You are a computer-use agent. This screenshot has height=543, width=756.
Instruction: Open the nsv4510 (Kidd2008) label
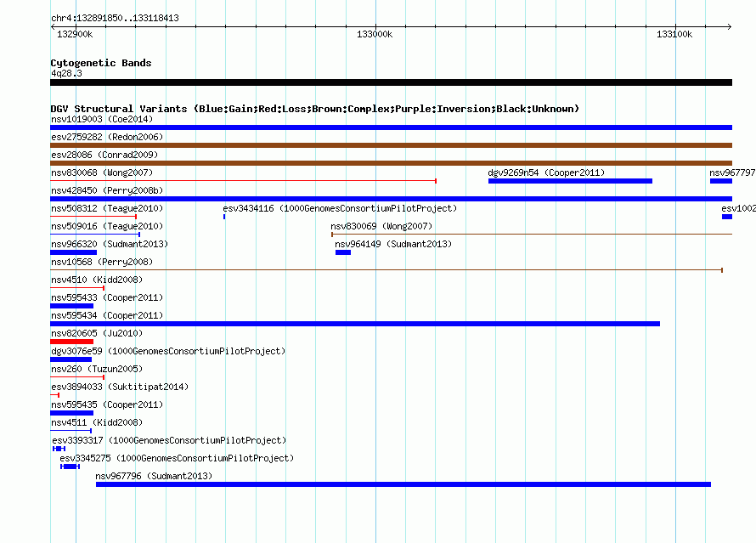point(97,280)
